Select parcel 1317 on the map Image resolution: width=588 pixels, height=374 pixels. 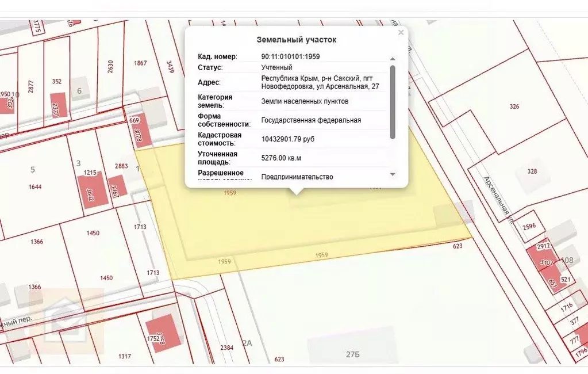tap(124, 356)
